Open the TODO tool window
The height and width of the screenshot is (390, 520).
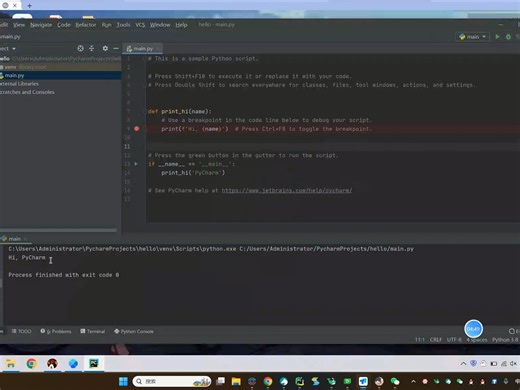21,331
